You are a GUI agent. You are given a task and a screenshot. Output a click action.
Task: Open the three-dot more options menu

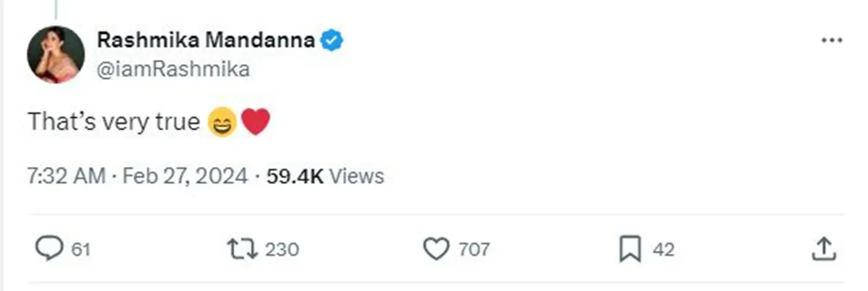(x=832, y=40)
